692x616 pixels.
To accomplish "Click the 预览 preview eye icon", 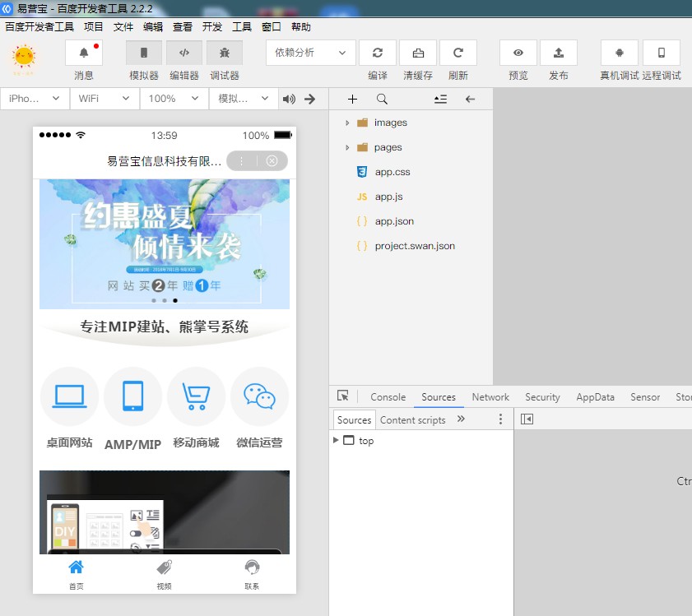I will [518, 53].
